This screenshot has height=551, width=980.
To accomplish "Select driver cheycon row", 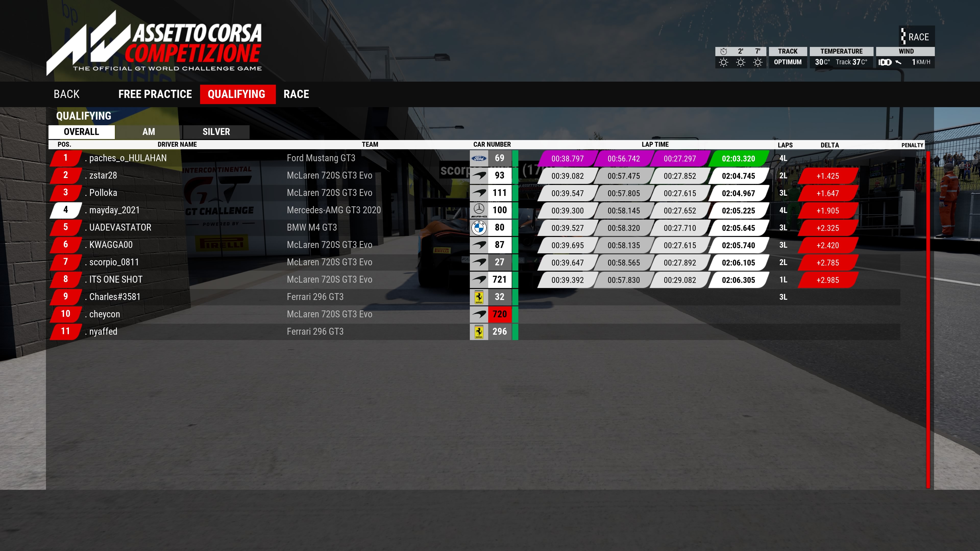I will click(474, 315).
